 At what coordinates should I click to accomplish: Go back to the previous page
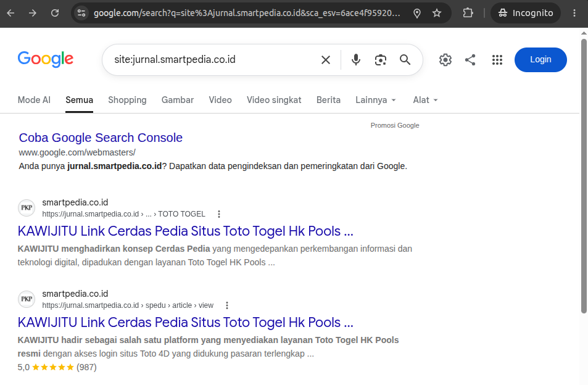[x=10, y=13]
